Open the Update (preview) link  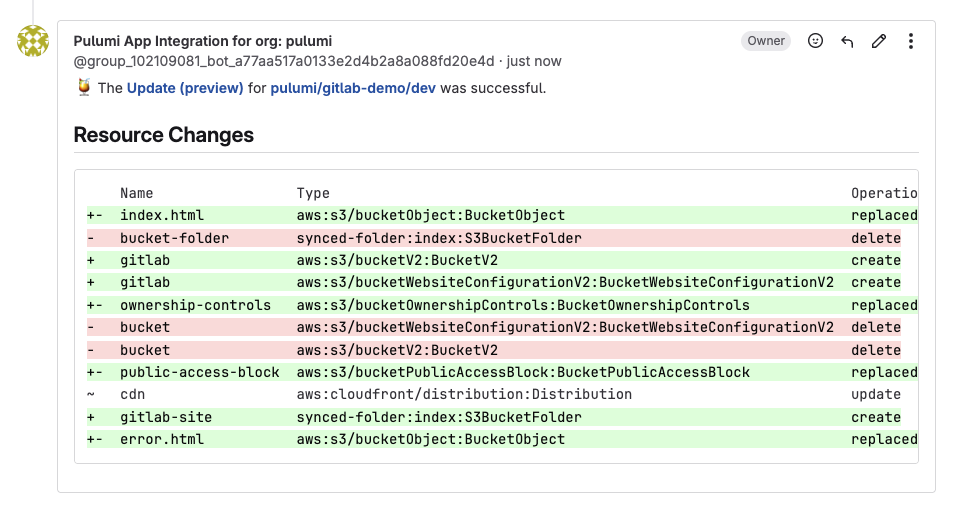point(185,88)
